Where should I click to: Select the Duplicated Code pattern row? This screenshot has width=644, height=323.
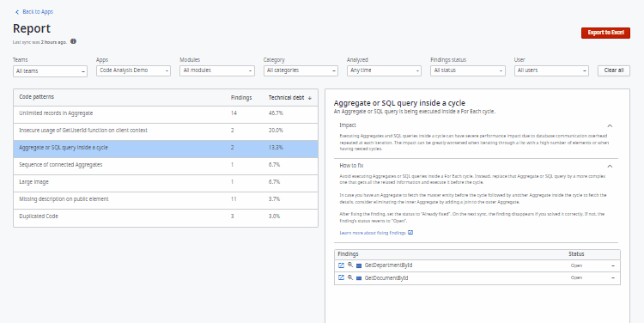coord(166,216)
